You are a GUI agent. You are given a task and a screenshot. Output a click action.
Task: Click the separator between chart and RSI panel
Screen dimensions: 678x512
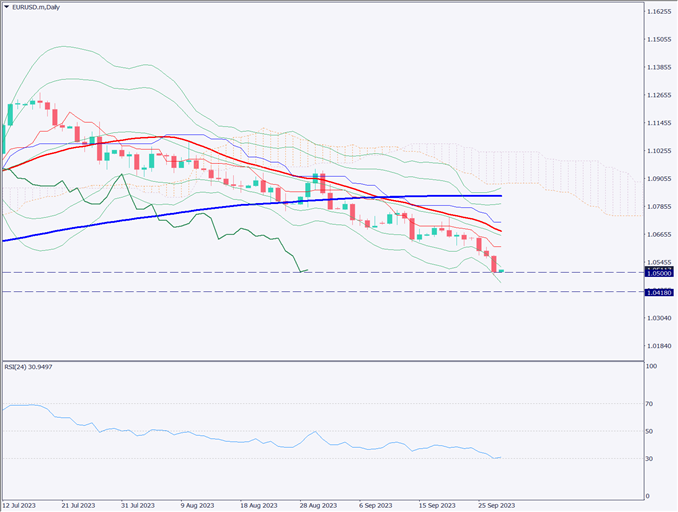click(320, 360)
